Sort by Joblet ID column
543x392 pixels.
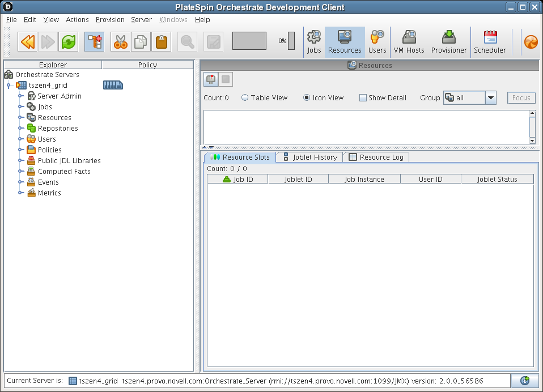pyautogui.click(x=298, y=179)
